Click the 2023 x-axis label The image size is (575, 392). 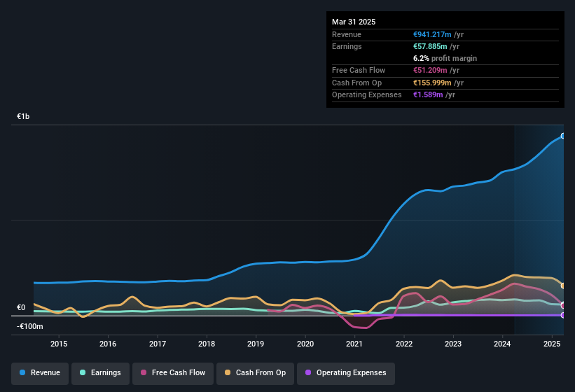(453, 344)
